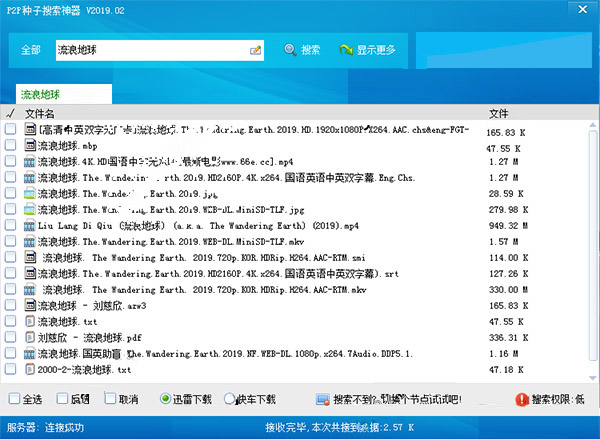Click file icon of KOR.HDRip smi row
Viewport: 600px width, 440px height.
coord(30,257)
